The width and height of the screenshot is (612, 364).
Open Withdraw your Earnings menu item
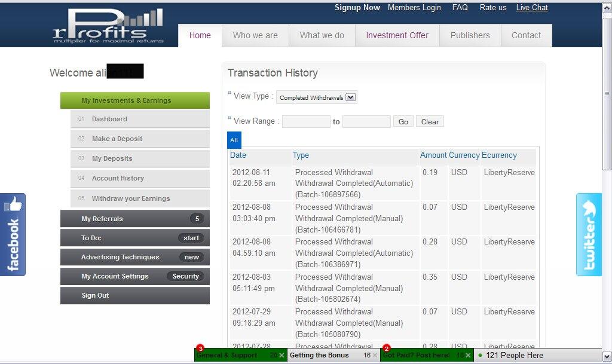click(x=140, y=198)
